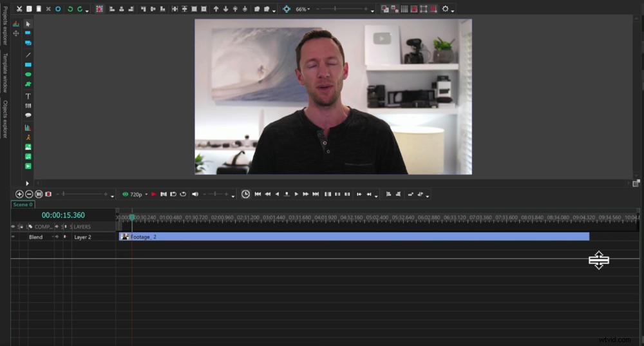This screenshot has height=346, width=644.
Task: Click the move crosshair tool icon
Action: (16, 34)
